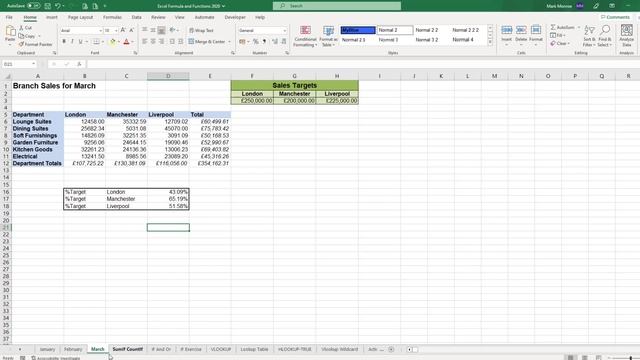Click the Cut scissors command
Viewport: 640px width, 360px height.
point(26,28)
